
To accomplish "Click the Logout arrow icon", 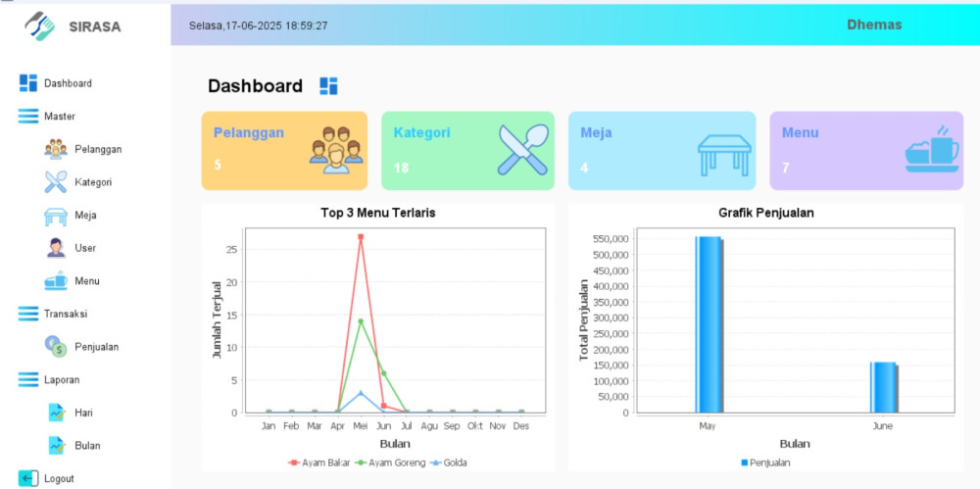I will [28, 478].
